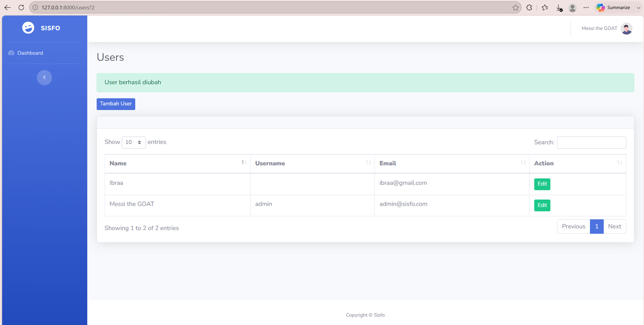This screenshot has width=644, height=325.
Task: Click the sort arrows icon in Action column
Action: [619, 162]
